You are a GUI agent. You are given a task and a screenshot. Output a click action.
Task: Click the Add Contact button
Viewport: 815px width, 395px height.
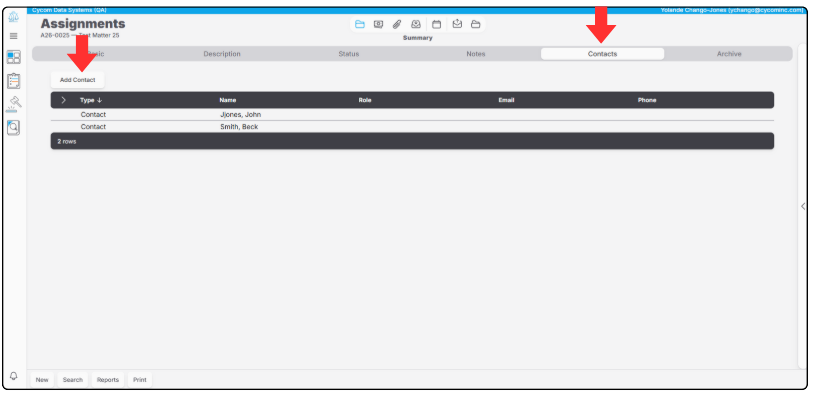coord(77,80)
